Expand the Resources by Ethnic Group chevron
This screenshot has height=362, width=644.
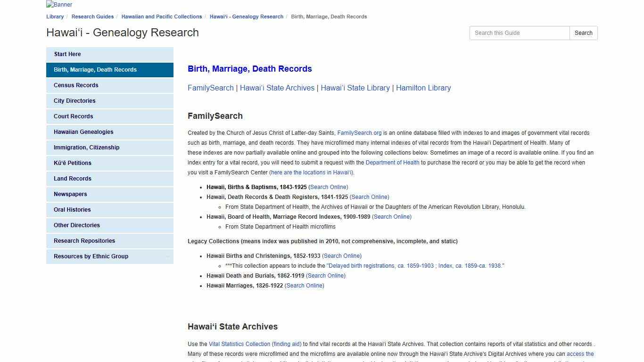(x=167, y=256)
